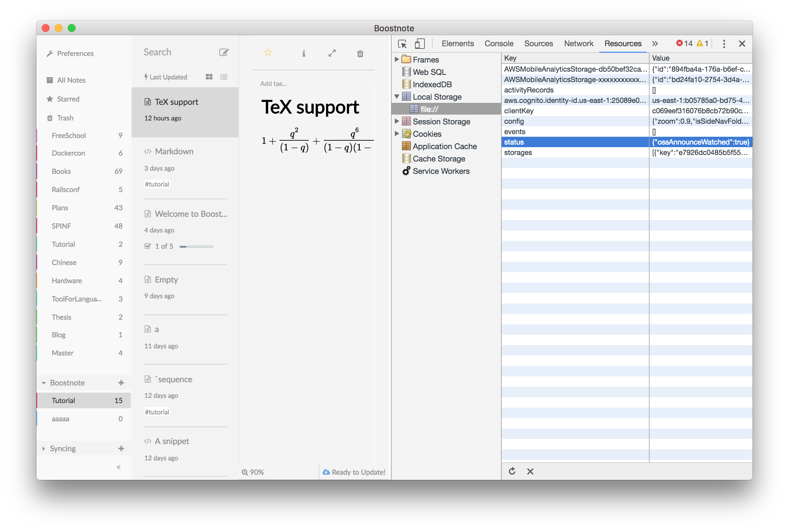Screen dimensions: 789x532
Task: Close the DevTools panel
Action: 742,44
